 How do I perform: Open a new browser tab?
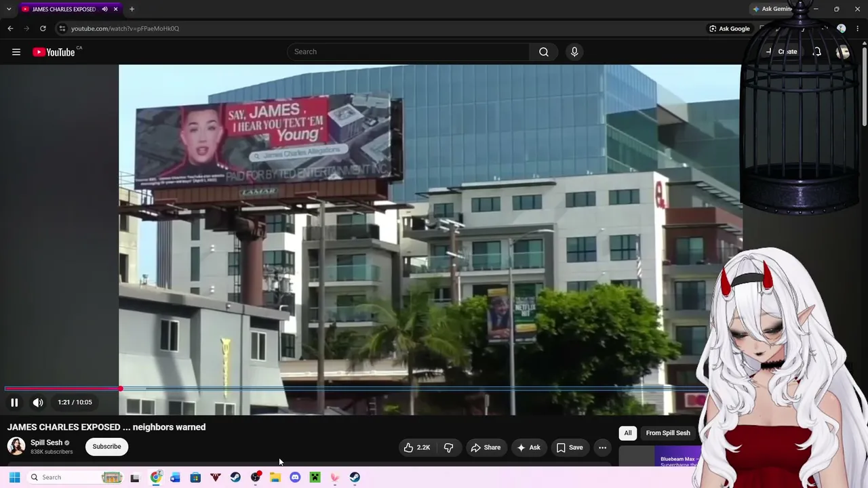pyautogui.click(x=132, y=9)
